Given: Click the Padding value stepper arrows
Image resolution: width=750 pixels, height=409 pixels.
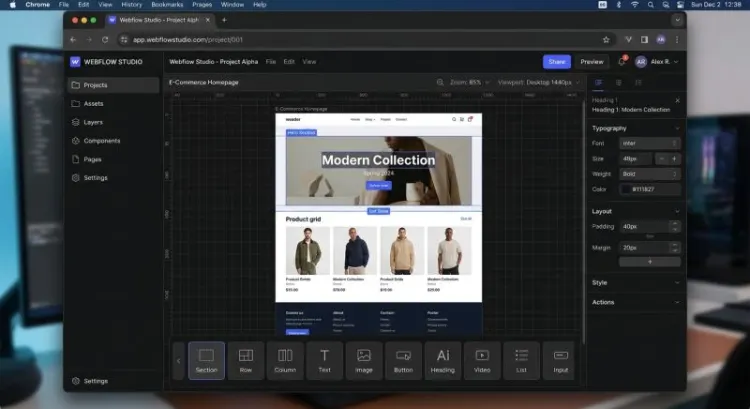Looking at the screenshot, I should [x=674, y=226].
